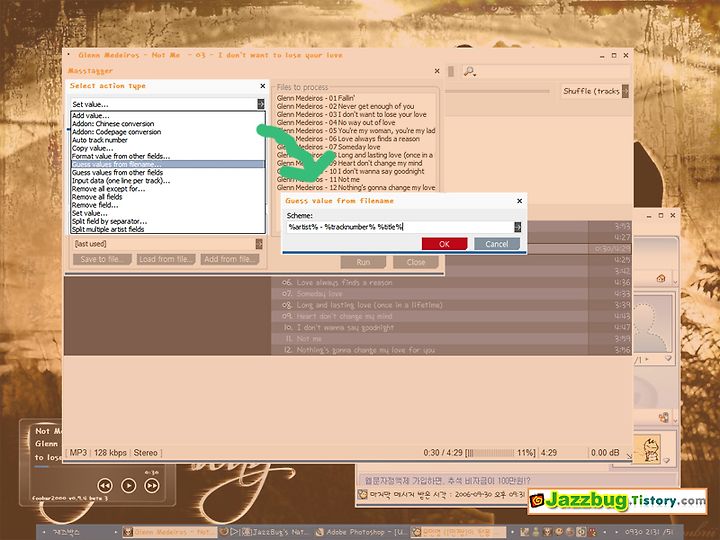720x540 pixels.
Task: Select Addon: Codepage conversion action
Action: 168,132
